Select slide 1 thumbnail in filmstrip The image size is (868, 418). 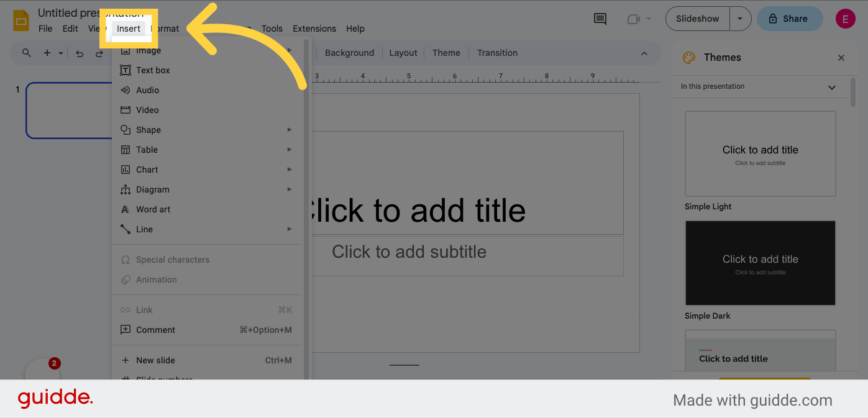[69, 111]
